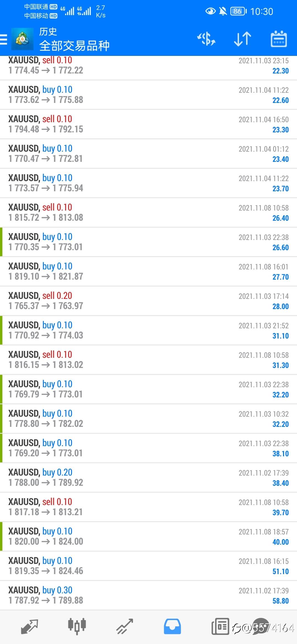
Task: Tap the status bar eye comfort icon
Action: 211,11
